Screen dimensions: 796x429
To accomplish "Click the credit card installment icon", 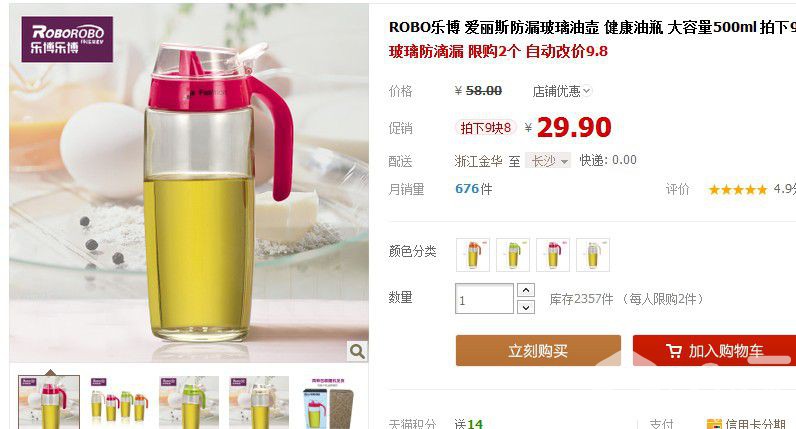I will tap(714, 424).
